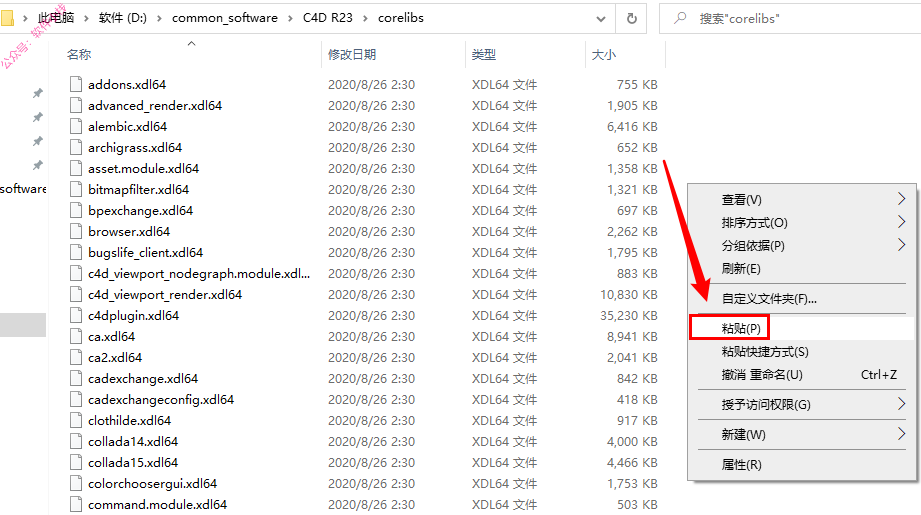921x515 pixels.
Task: Choose 属性(R) from the context menu
Action: (x=802, y=464)
